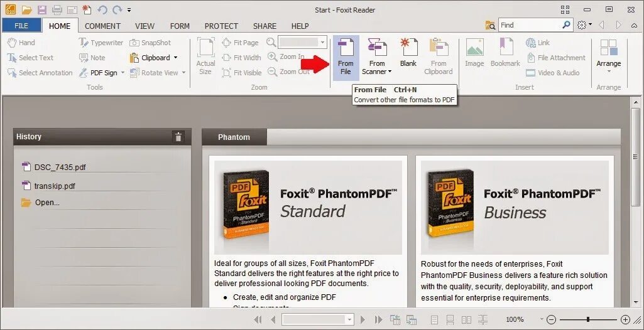The width and height of the screenshot is (644, 330).
Task: Click the magnifier search icon in Find box
Action: (566, 25)
